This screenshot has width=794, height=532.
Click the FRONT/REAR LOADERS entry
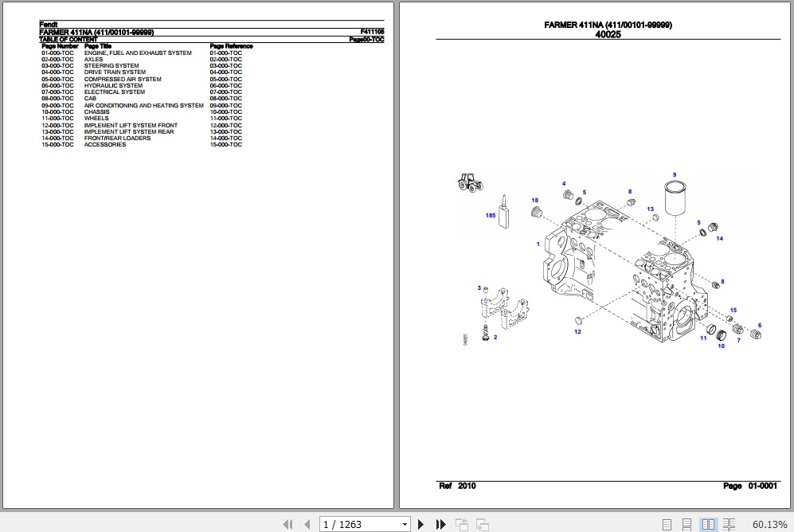coord(118,138)
